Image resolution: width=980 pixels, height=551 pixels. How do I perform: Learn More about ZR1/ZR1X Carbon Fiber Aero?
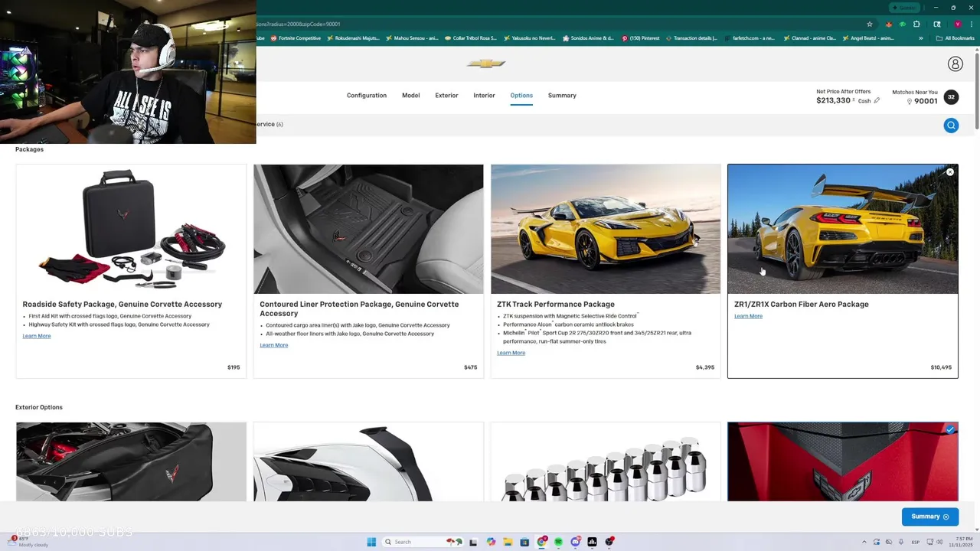pyautogui.click(x=749, y=316)
